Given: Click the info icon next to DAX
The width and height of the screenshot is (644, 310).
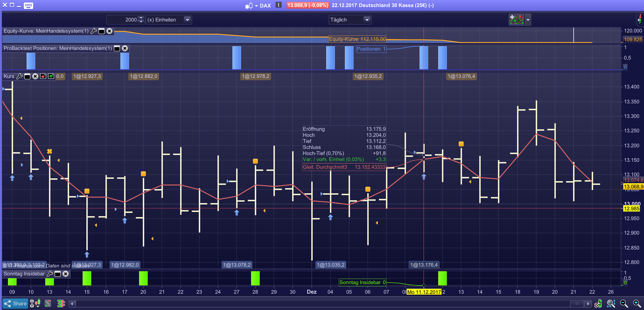Looking at the screenshot, I should point(279,5).
